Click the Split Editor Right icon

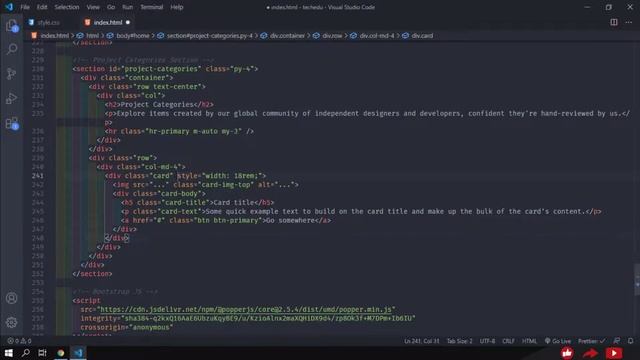tap(613, 22)
